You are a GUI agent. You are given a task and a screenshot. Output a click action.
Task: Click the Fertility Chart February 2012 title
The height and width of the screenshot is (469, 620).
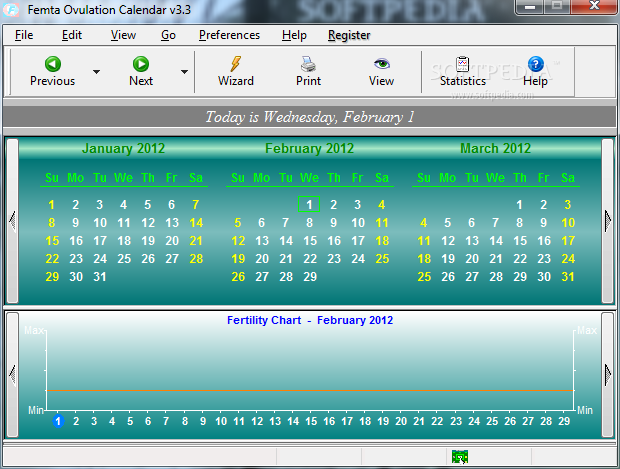click(x=310, y=320)
